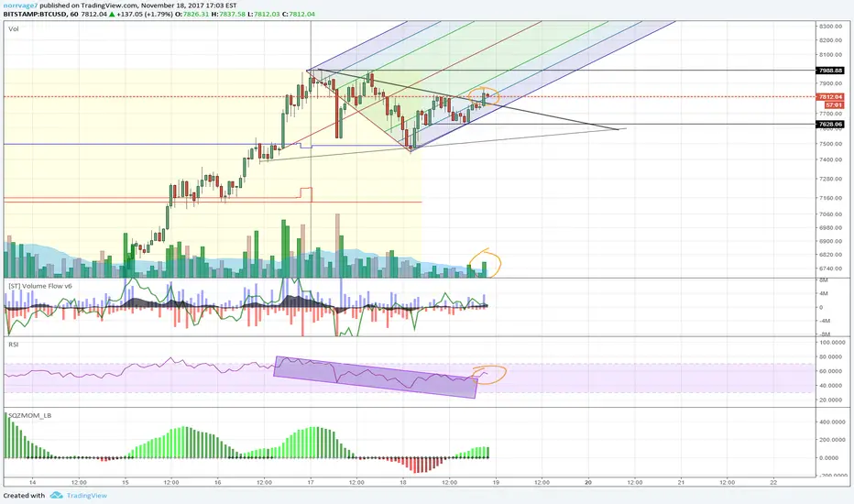
Task: Select the RSI indicator label
Action: 14,345
